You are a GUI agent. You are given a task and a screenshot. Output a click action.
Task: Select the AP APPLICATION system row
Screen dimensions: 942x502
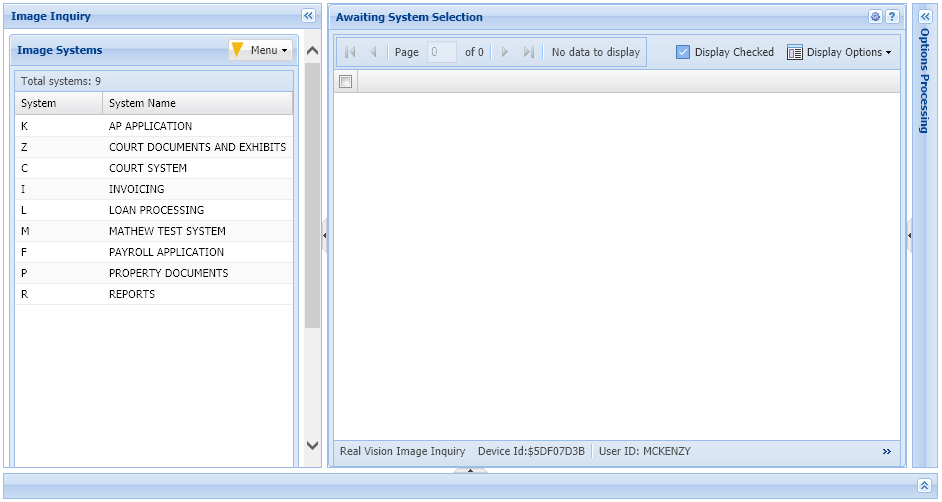click(x=154, y=126)
